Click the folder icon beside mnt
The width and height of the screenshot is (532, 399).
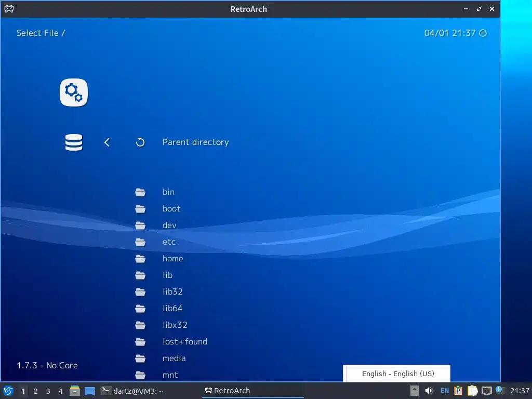click(x=140, y=375)
